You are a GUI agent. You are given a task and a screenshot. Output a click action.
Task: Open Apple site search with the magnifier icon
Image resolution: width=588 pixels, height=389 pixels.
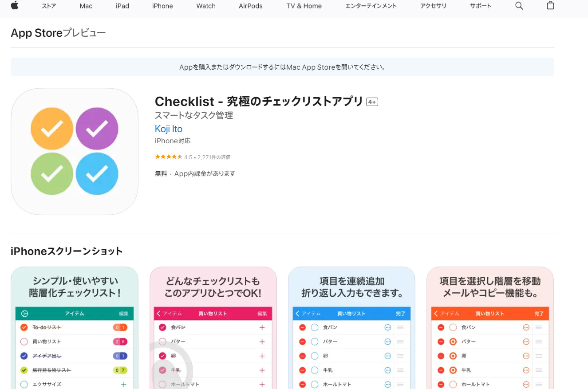coord(519,6)
